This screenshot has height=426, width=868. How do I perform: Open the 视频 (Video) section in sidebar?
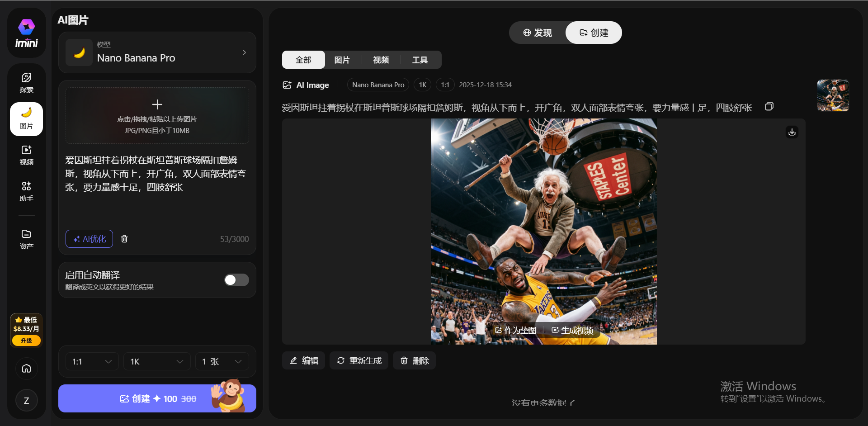click(26, 155)
